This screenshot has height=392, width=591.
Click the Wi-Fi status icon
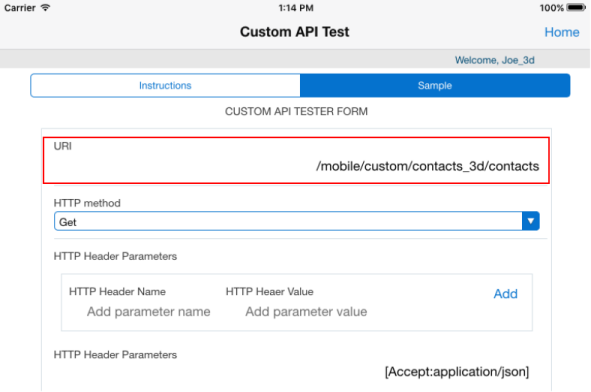tap(45, 8)
